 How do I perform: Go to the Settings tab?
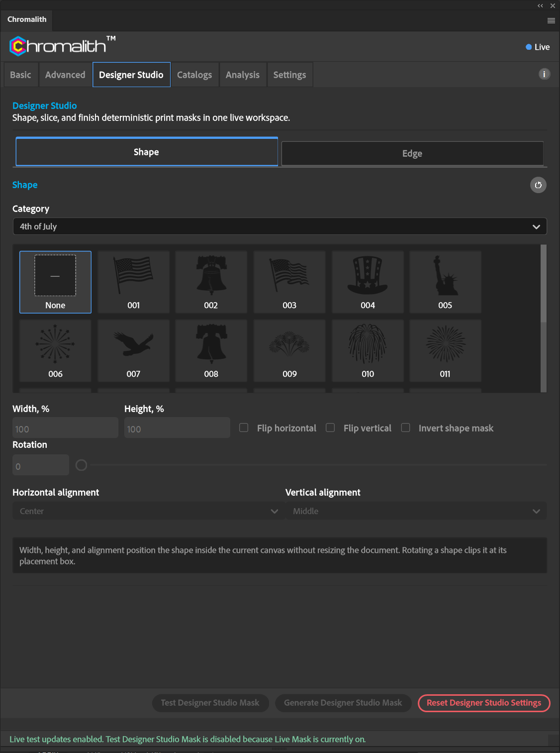(290, 75)
